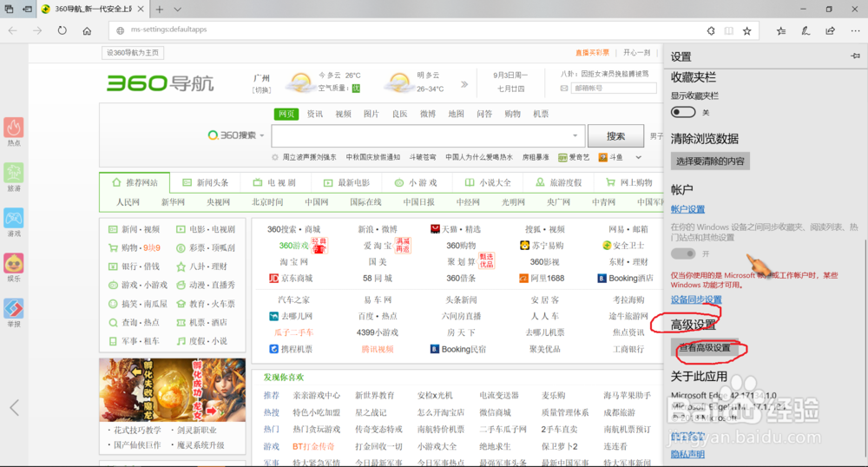Click today's weather cloud icon
The image size is (868, 467).
click(x=300, y=82)
